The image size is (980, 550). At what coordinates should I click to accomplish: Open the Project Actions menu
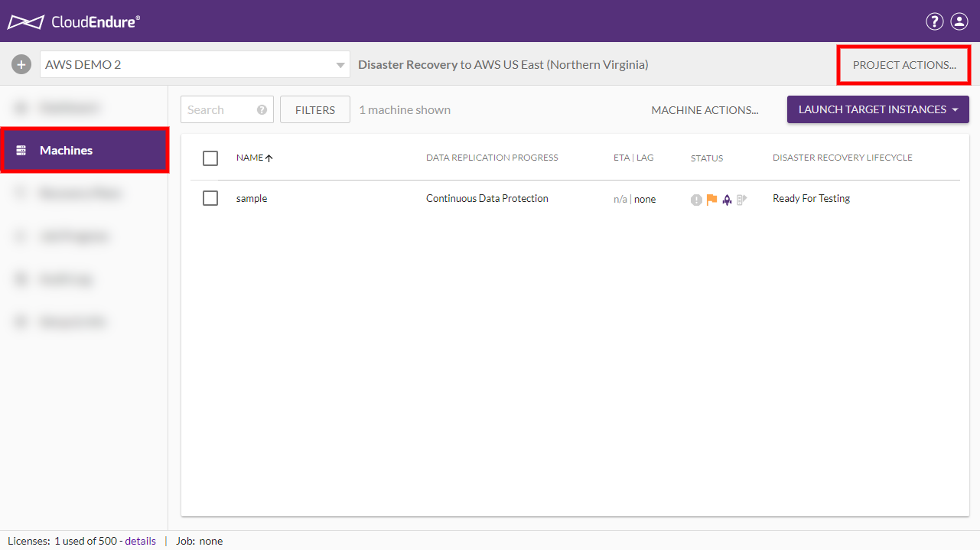click(904, 65)
